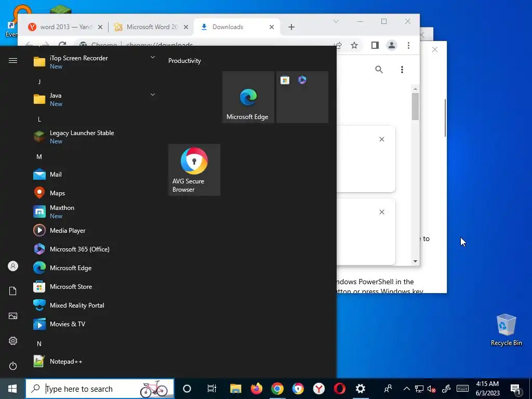The image size is (532, 399).
Task: Open a new Chrome tab
Action: 291,27
